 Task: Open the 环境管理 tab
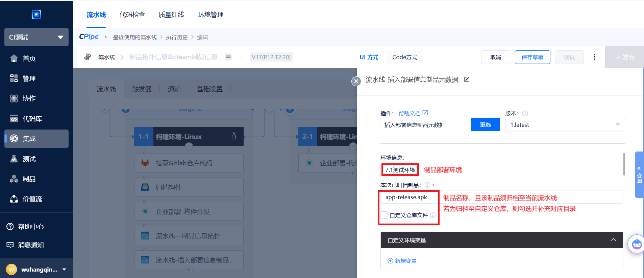coord(210,15)
